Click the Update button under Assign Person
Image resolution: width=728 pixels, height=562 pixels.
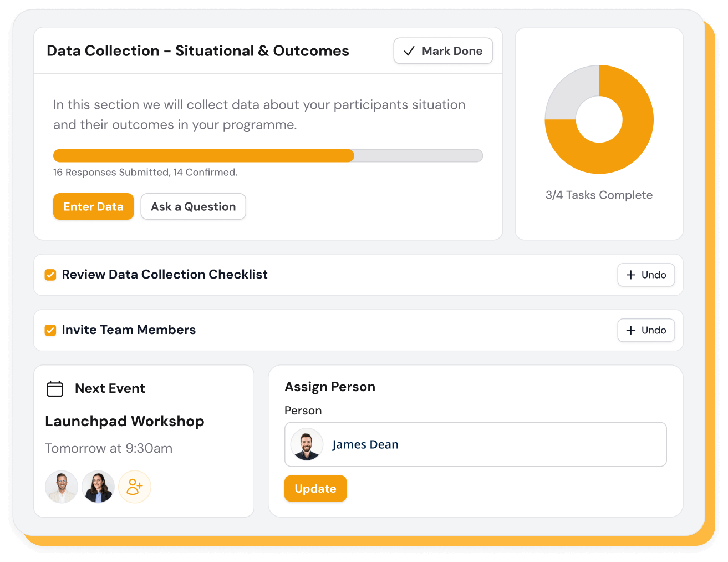315,488
